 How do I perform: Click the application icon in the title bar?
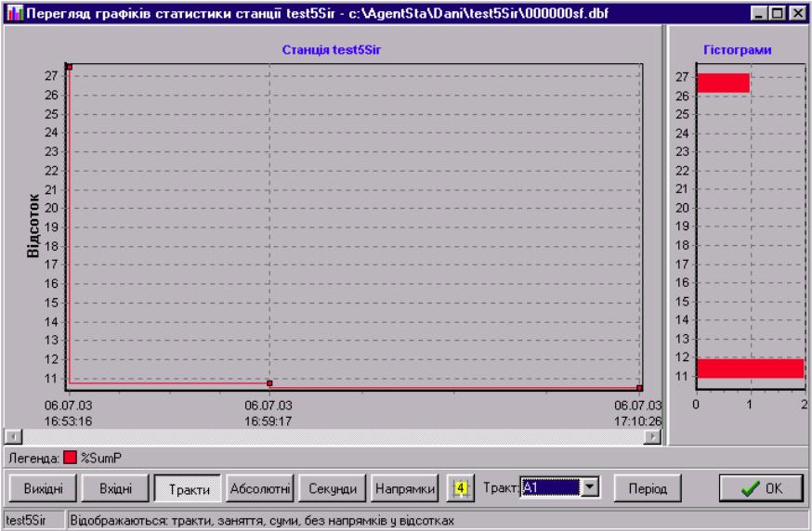tap(15, 13)
